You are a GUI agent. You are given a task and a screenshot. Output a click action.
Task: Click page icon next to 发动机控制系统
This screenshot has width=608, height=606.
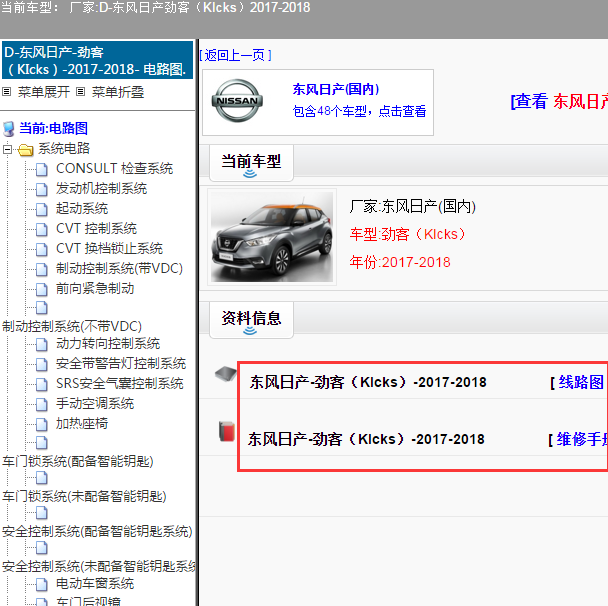pyautogui.click(x=41, y=189)
